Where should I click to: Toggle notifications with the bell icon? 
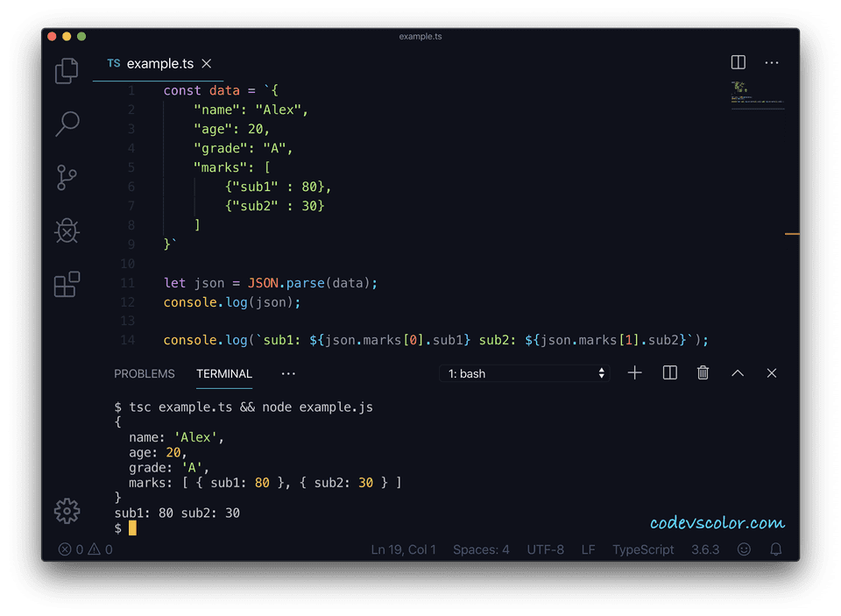774,549
